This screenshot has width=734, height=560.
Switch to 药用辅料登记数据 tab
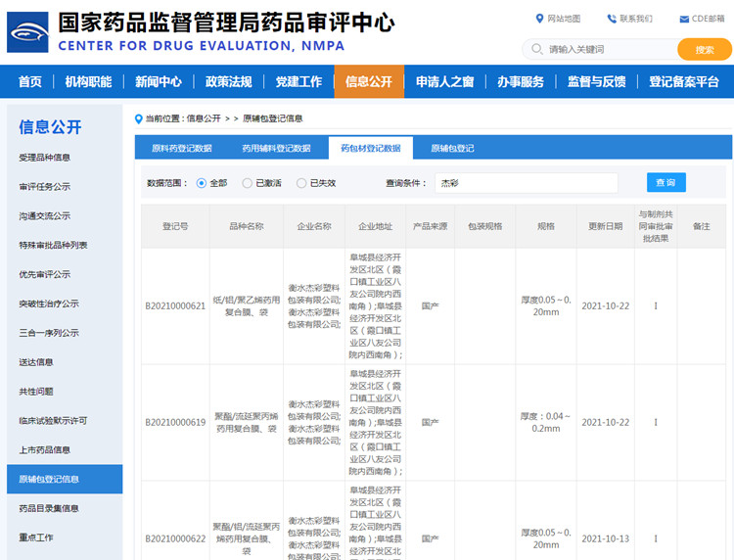point(276,149)
